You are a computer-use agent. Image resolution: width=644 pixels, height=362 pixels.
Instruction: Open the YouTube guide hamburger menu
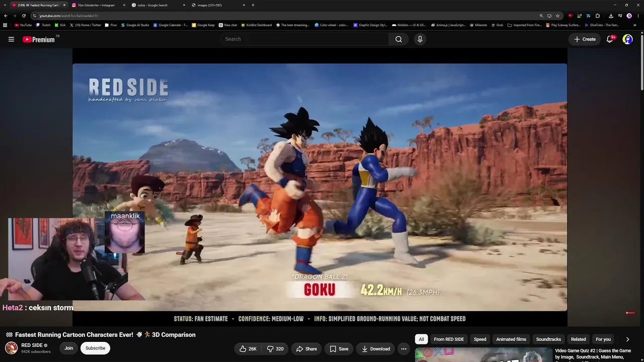(11, 39)
